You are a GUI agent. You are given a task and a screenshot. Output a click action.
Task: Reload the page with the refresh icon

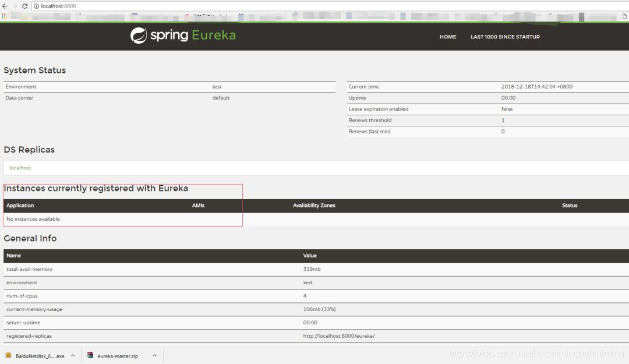[25, 6]
